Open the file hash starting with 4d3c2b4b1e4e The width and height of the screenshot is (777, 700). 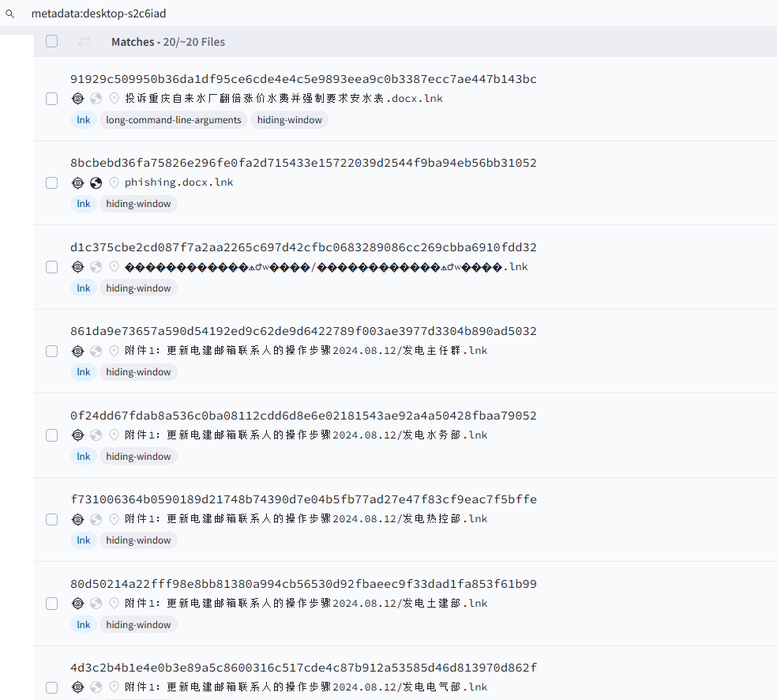click(x=303, y=668)
